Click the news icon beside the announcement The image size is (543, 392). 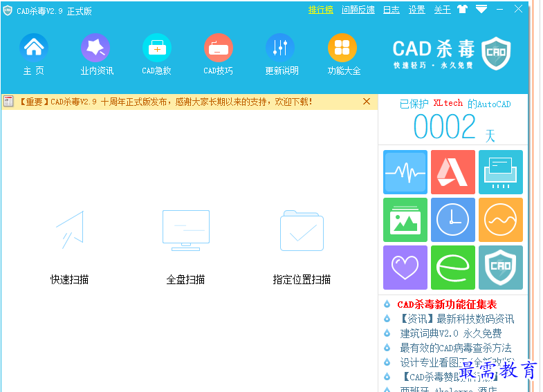tap(8, 102)
